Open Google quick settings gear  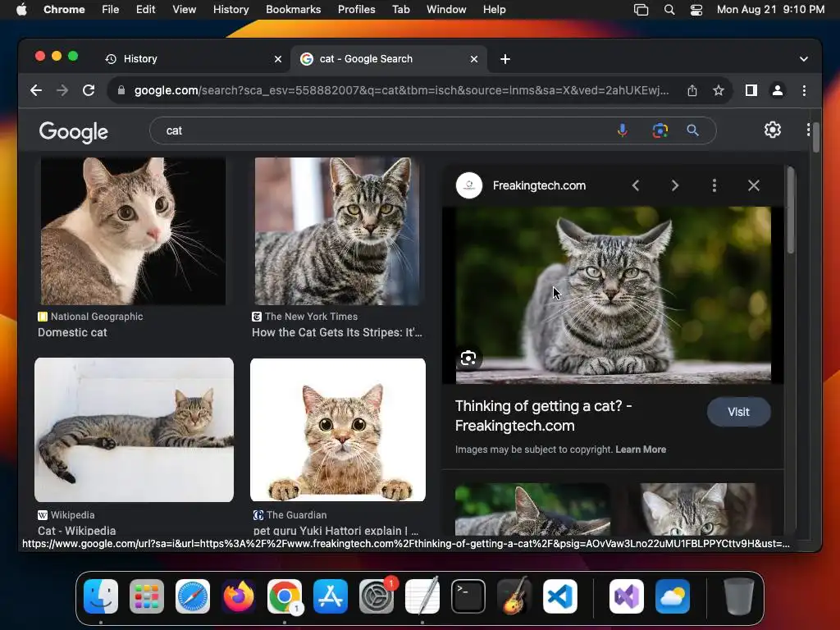tap(772, 130)
